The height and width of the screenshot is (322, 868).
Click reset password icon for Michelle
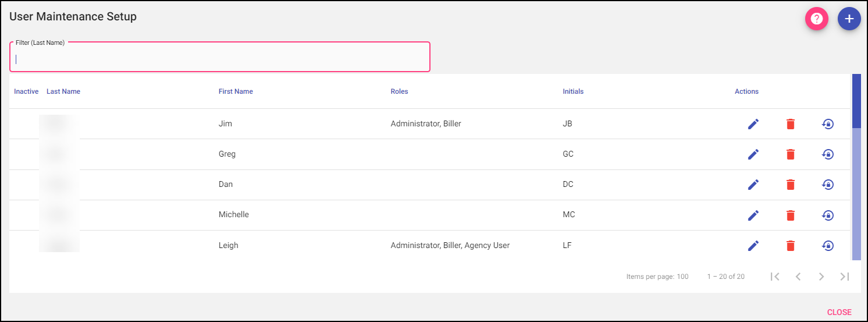click(x=828, y=215)
